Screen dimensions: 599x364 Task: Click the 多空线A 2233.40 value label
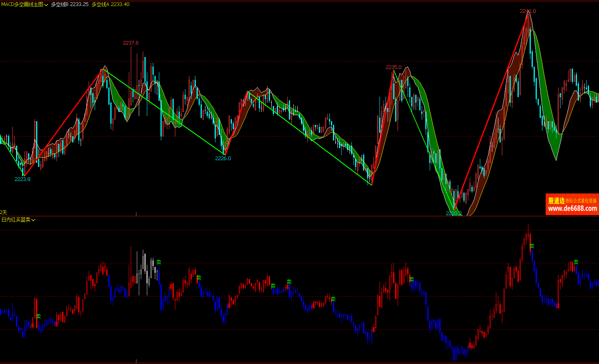110,4
